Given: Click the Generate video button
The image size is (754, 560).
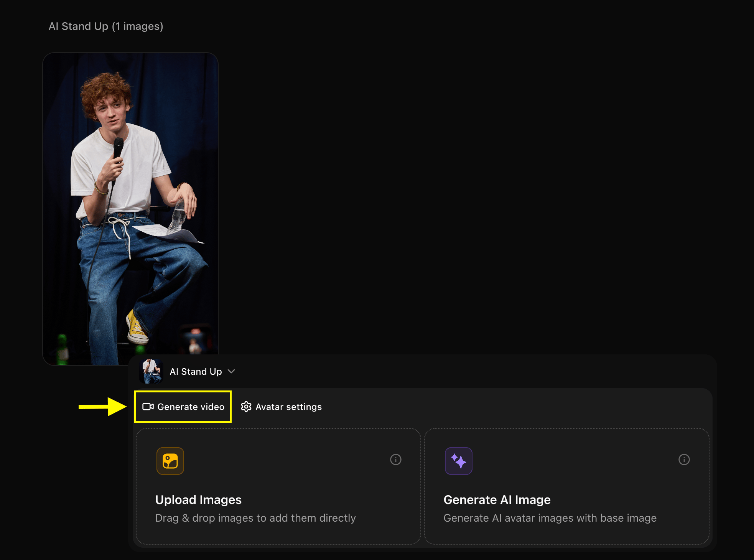Looking at the screenshot, I should coord(183,407).
